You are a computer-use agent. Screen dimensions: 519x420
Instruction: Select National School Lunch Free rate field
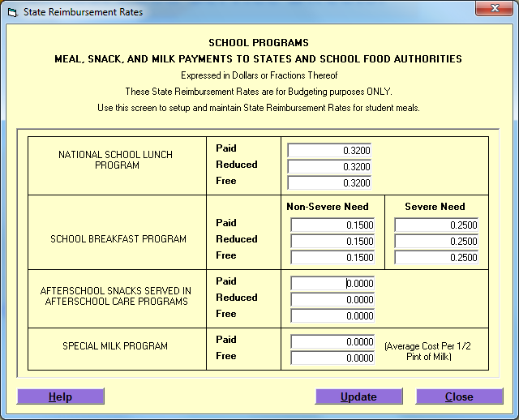tap(329, 183)
